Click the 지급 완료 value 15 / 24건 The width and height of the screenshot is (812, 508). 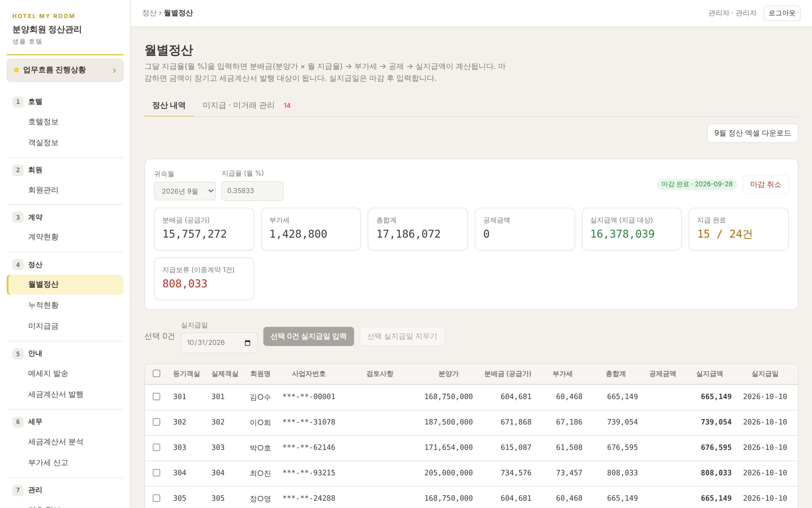pos(725,234)
